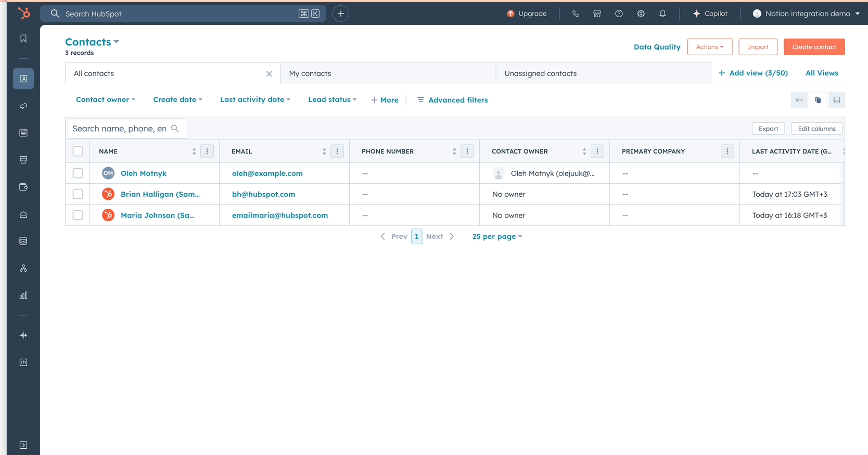Open Advanced filters
The width and height of the screenshot is (868, 455).
point(453,100)
